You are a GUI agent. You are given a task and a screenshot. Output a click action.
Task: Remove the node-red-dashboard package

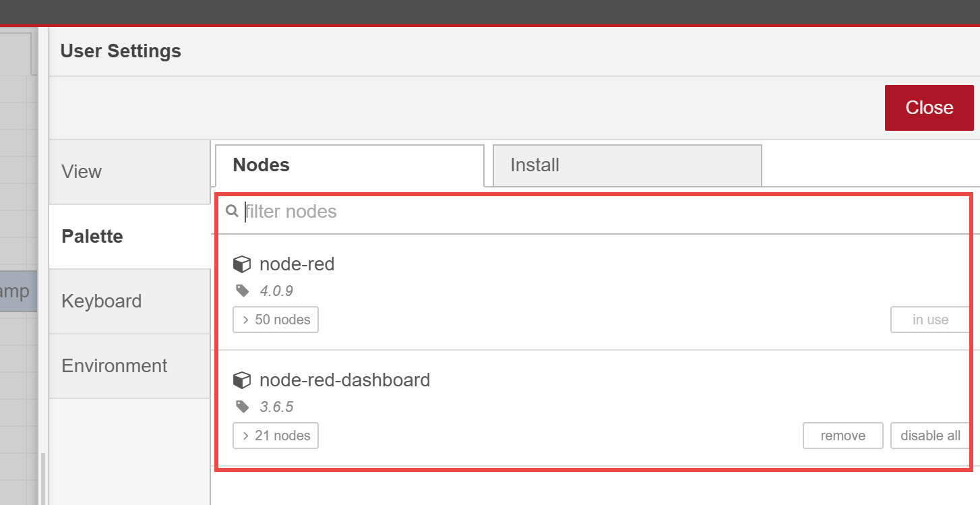(843, 436)
